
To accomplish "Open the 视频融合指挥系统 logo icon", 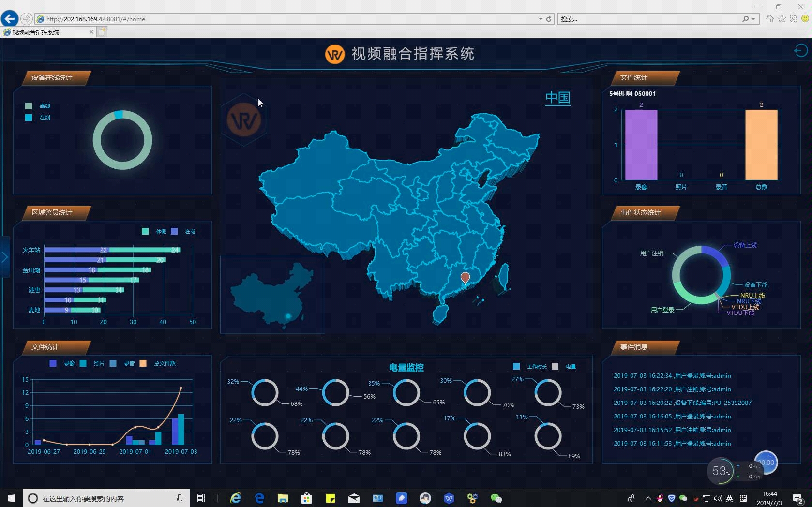I will [335, 54].
